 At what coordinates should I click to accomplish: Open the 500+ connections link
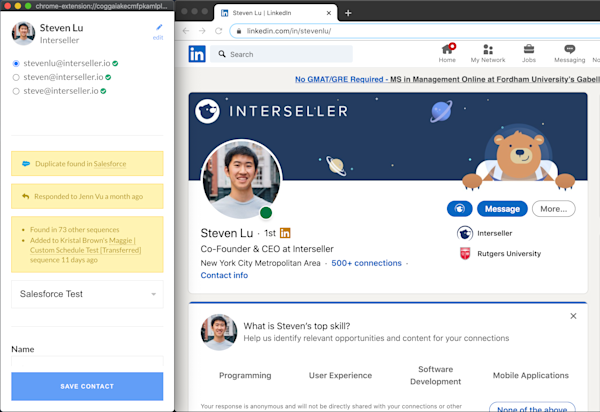(x=366, y=263)
